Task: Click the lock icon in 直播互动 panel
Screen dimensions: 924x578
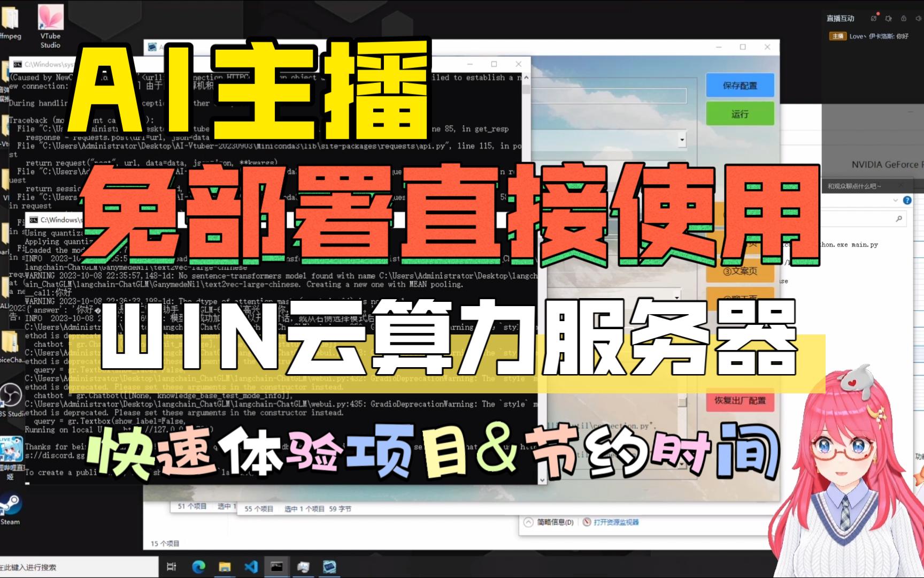Action: (x=904, y=18)
